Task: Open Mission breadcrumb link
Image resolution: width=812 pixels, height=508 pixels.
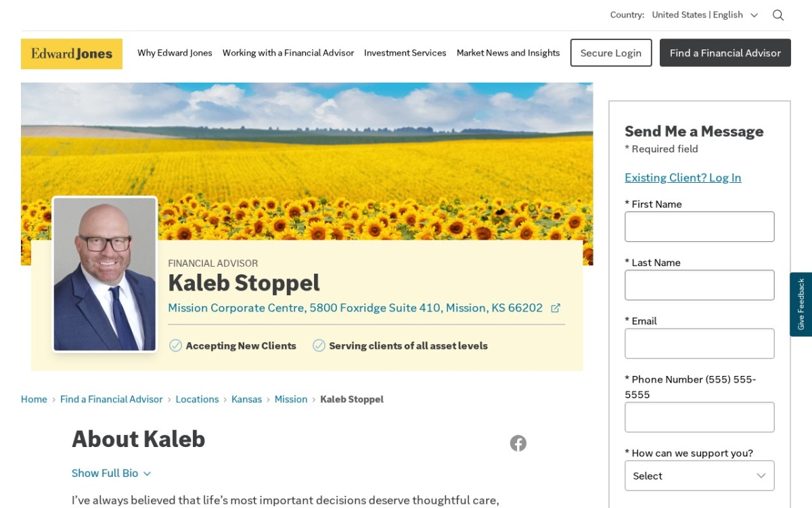Action: (x=291, y=399)
